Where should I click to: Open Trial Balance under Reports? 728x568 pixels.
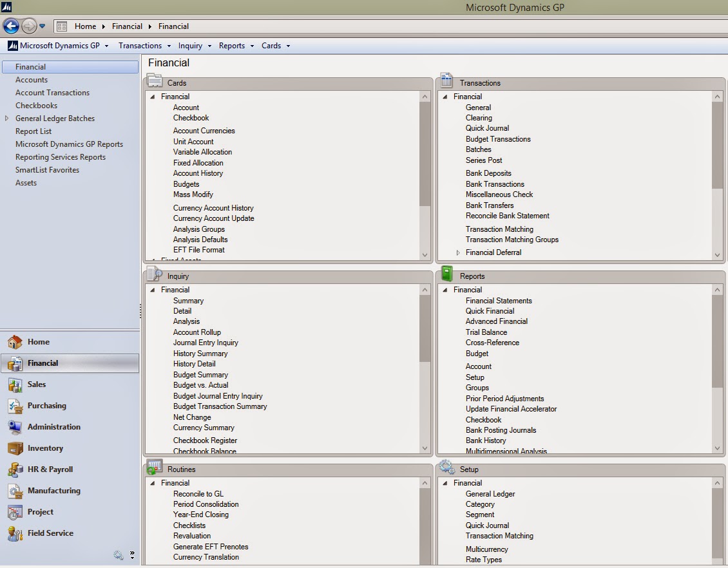point(486,332)
